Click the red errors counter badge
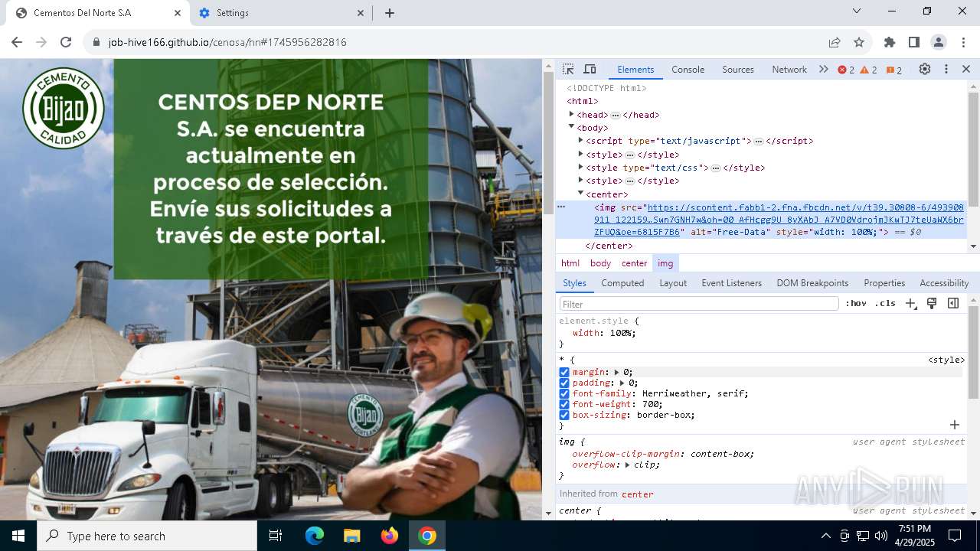Screen dimensions: 980x551 [x=846, y=70]
